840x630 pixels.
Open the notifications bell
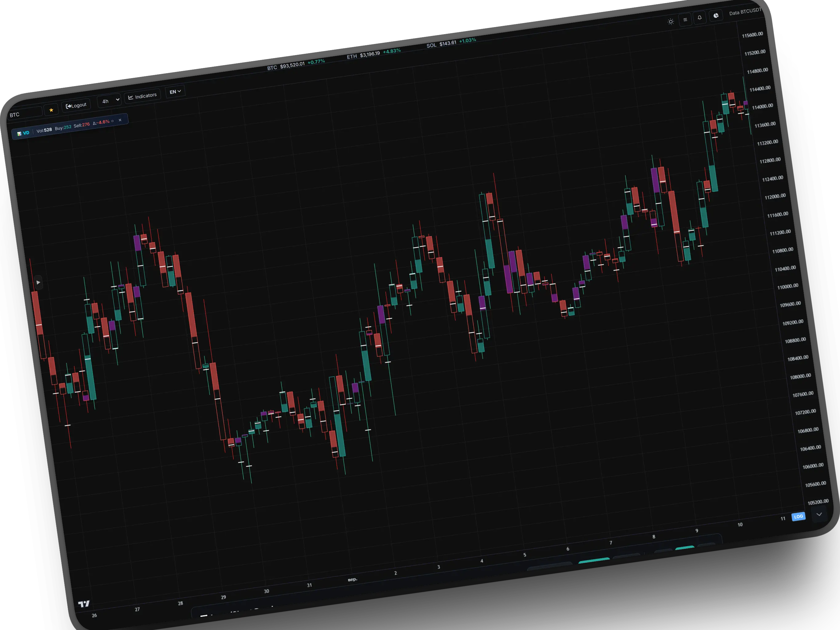click(699, 18)
